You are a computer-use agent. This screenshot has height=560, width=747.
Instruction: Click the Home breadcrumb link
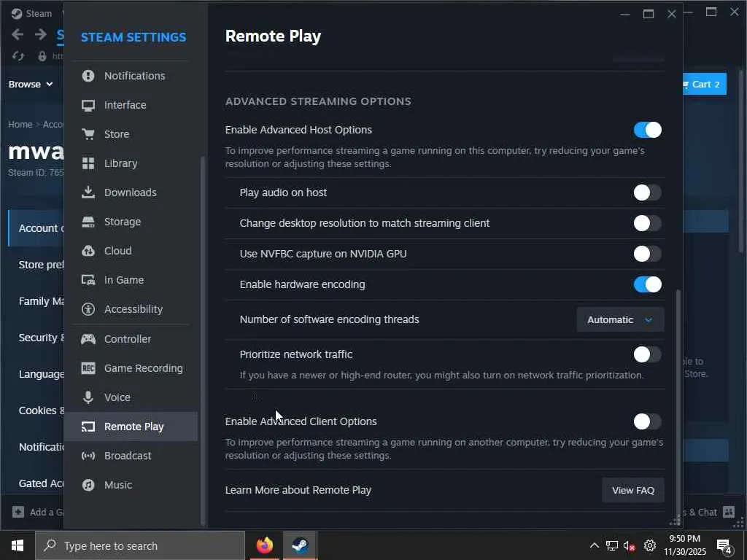pyautogui.click(x=20, y=124)
